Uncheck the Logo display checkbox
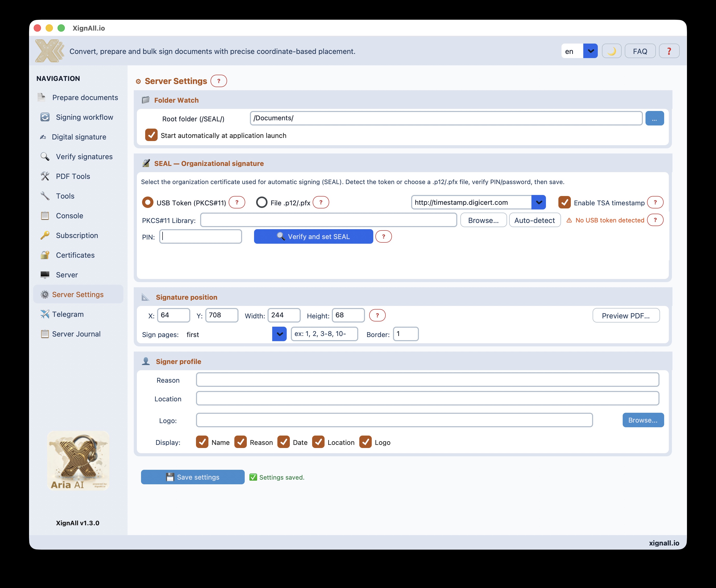The height and width of the screenshot is (588, 716). click(366, 442)
